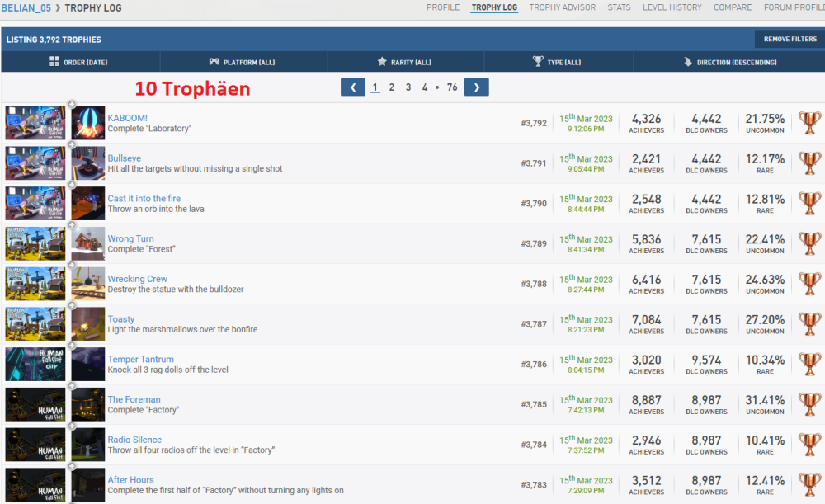825x504 pixels.
Task: Click the bronze trophy icon for After Hours
Action: [x=810, y=485]
